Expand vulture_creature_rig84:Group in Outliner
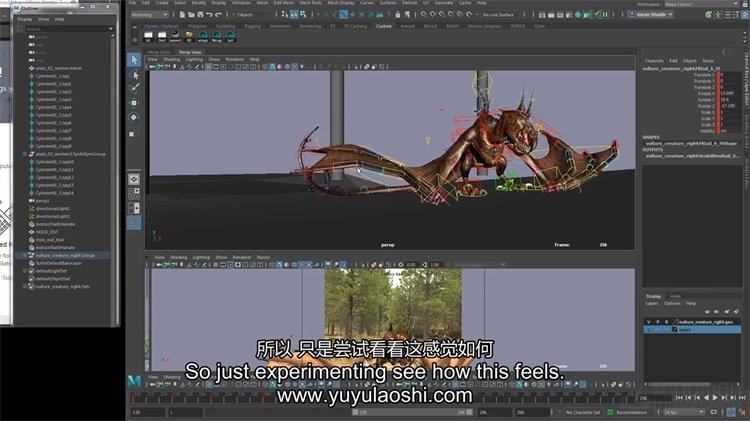Image resolution: width=750 pixels, height=421 pixels. [x=25, y=255]
